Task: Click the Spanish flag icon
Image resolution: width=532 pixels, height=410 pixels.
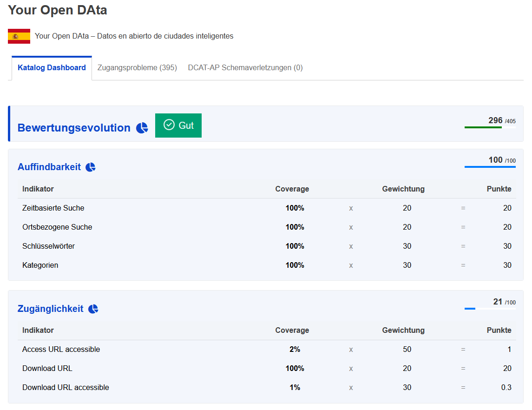Action: 19,36
